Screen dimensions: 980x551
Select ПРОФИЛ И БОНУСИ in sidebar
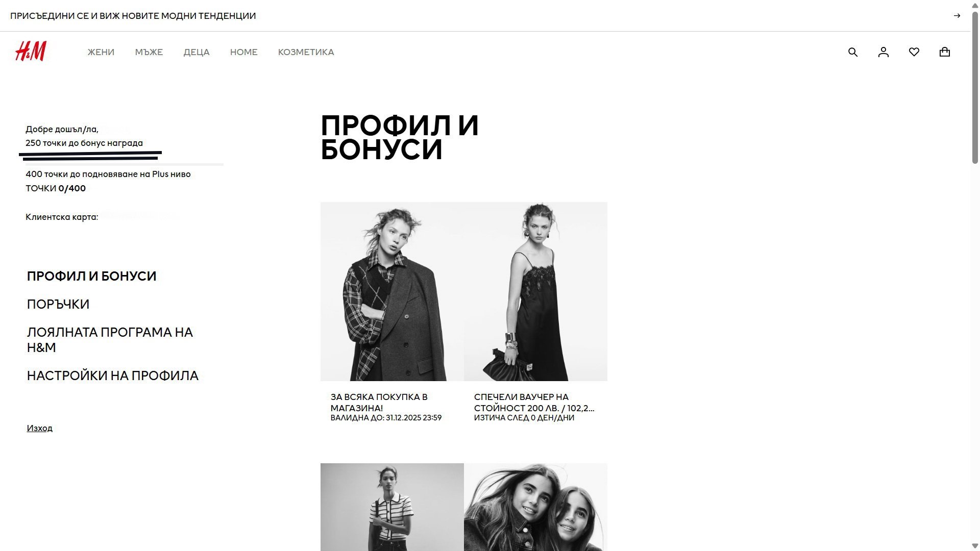[92, 276]
